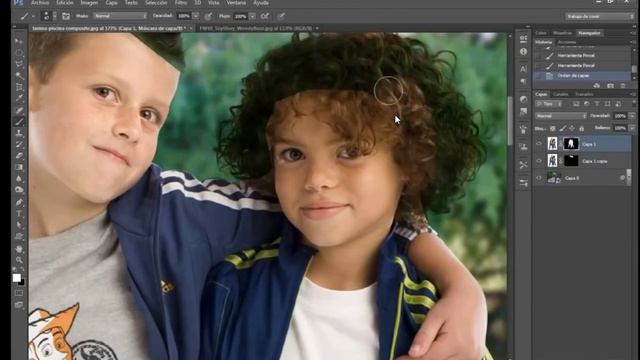
Task: Select the Lasso tool
Action: click(19, 64)
